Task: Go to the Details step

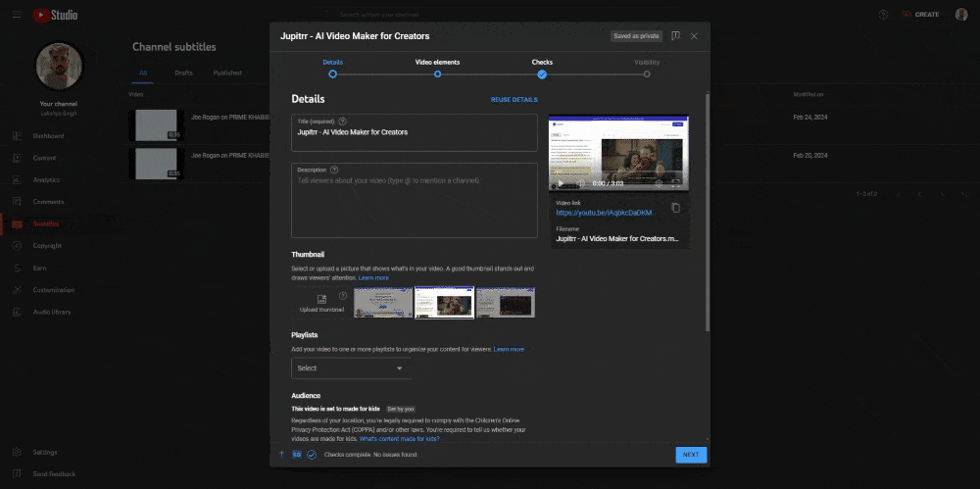Action: click(332, 68)
